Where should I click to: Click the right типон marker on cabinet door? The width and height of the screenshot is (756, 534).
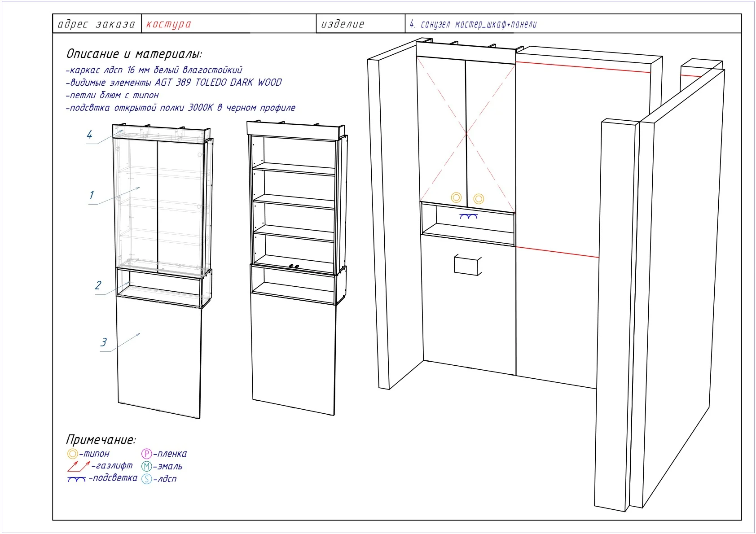pos(479,199)
